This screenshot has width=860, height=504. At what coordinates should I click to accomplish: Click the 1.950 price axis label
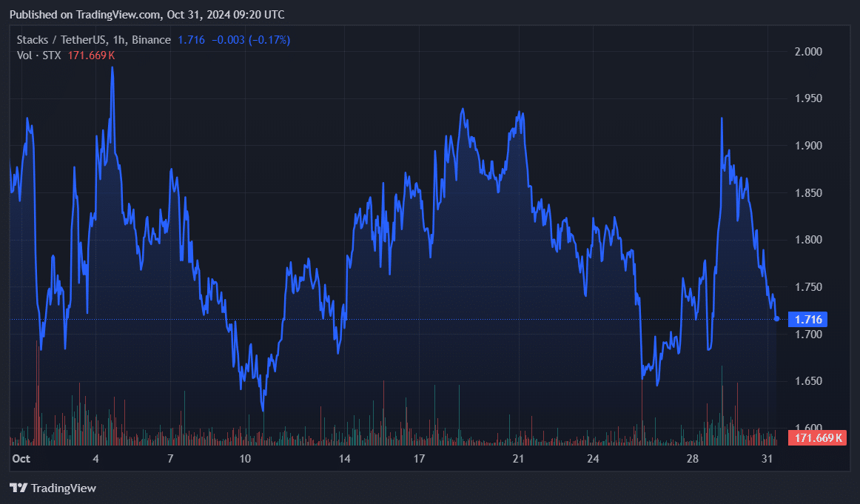coord(808,98)
